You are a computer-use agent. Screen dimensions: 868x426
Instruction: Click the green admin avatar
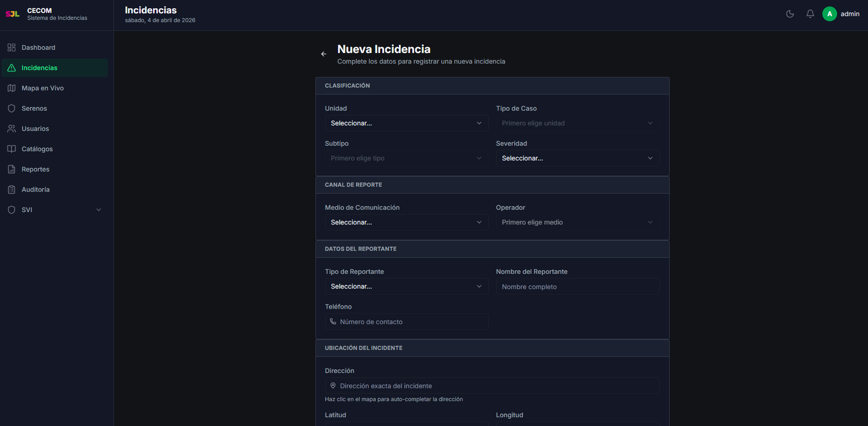click(830, 14)
